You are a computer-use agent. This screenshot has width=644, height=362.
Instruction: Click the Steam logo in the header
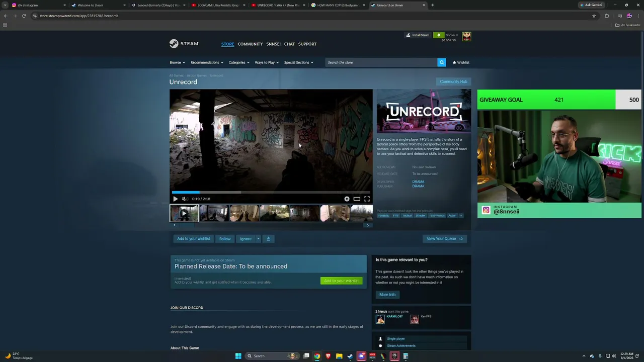[184, 44]
